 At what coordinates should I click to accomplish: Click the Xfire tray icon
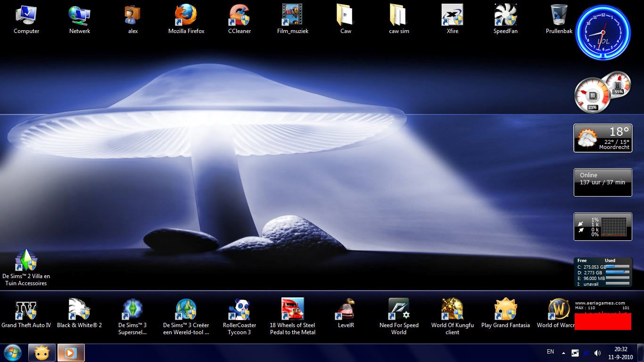(x=575, y=353)
